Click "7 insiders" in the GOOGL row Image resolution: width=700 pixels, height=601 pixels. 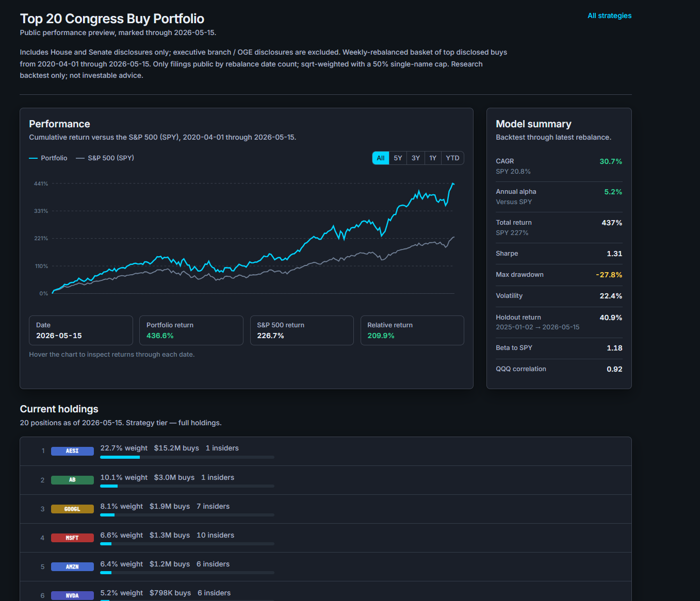pyautogui.click(x=213, y=506)
